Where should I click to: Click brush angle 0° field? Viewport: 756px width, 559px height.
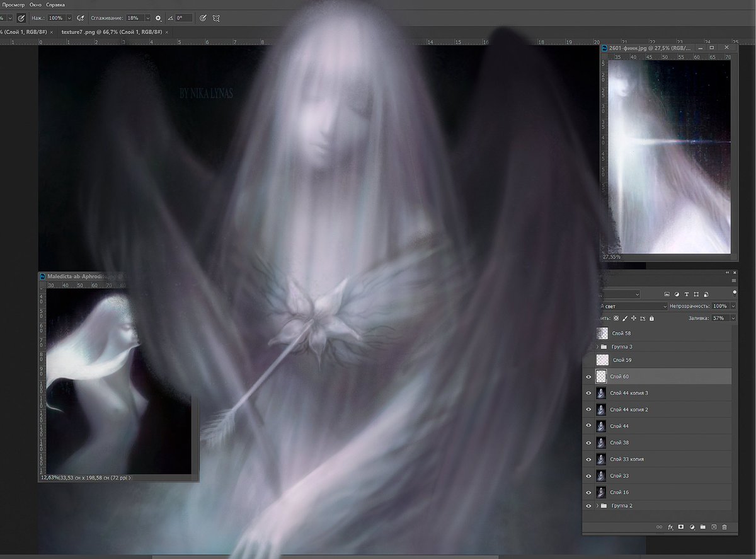(x=184, y=18)
